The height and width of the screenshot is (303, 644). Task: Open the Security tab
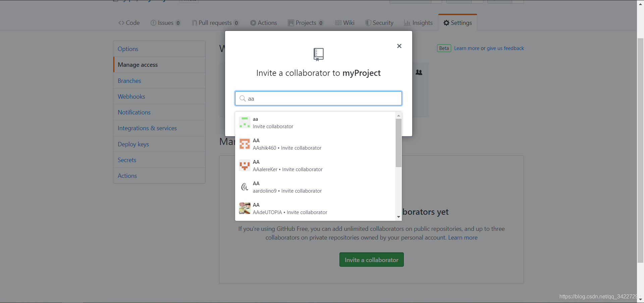click(379, 23)
